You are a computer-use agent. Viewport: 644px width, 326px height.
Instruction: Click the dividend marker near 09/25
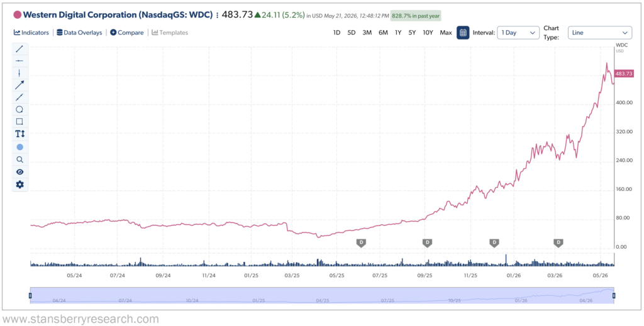427,242
